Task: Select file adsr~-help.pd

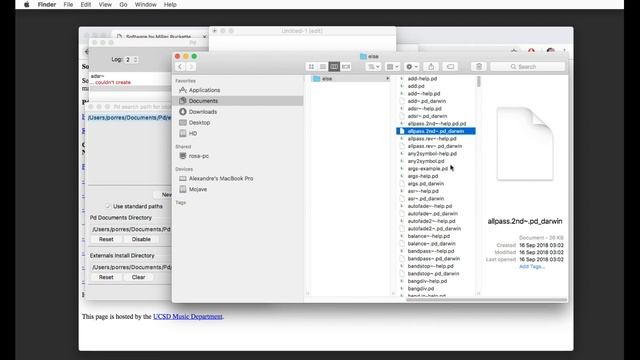Action: tap(424, 109)
